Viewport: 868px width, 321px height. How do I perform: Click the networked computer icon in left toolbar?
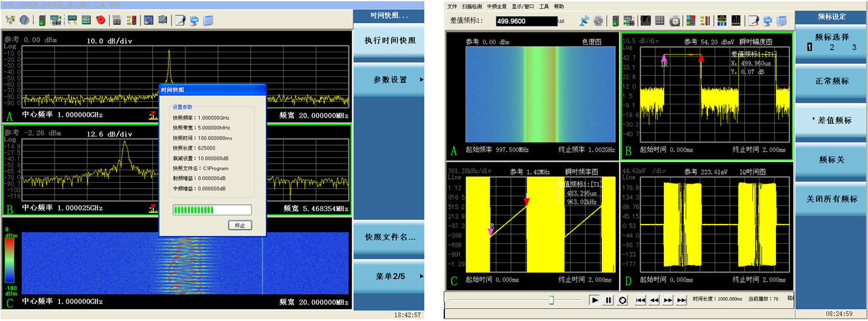tap(194, 19)
